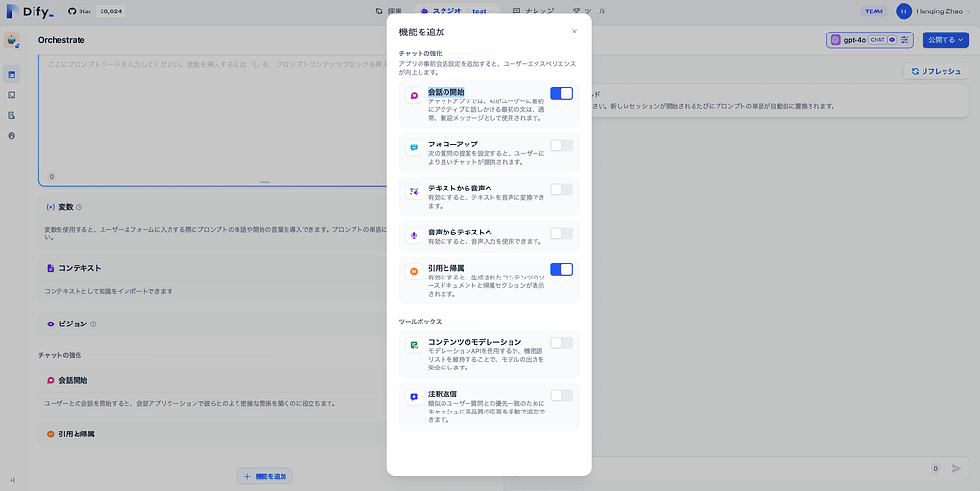
Task: Click the リフレッシュ button
Action: tap(936, 72)
